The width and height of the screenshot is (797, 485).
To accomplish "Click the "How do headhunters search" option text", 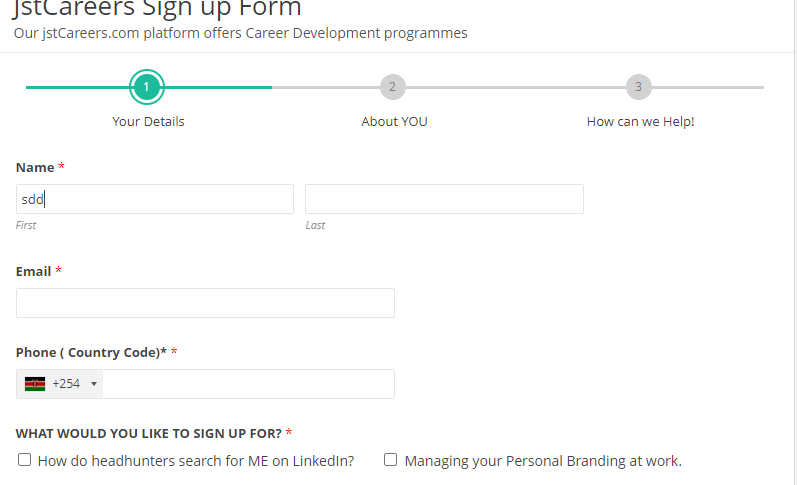I will [196, 461].
